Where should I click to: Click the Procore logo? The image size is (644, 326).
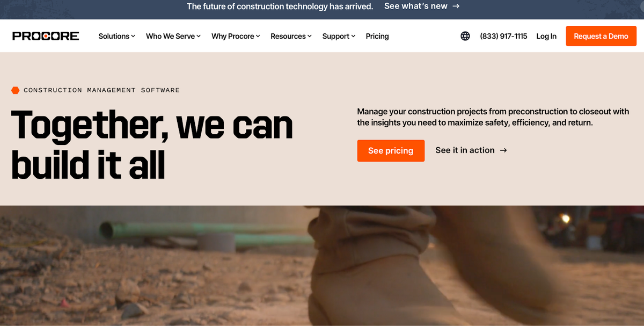click(46, 36)
